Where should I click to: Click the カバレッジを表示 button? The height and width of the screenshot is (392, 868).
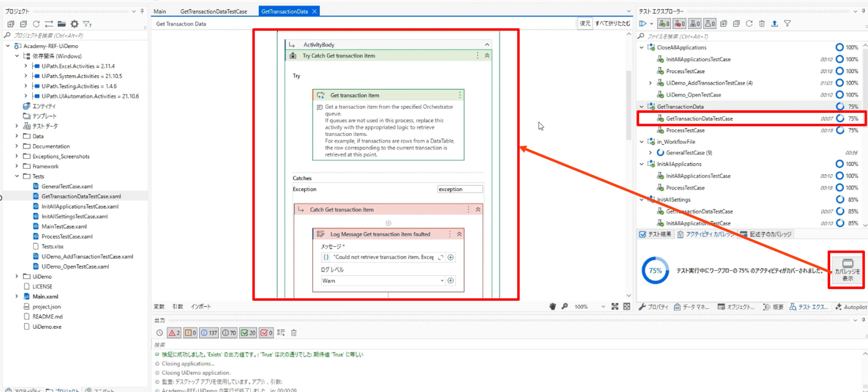click(847, 270)
